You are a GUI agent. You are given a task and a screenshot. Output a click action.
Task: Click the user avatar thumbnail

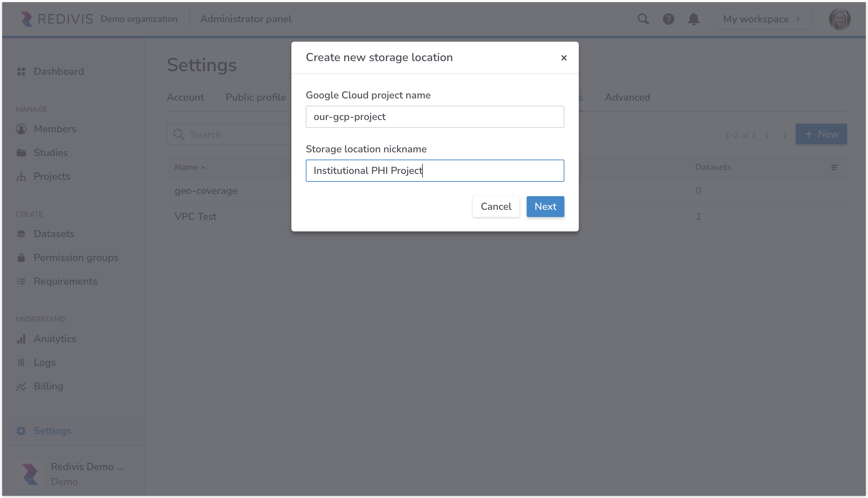tap(839, 19)
